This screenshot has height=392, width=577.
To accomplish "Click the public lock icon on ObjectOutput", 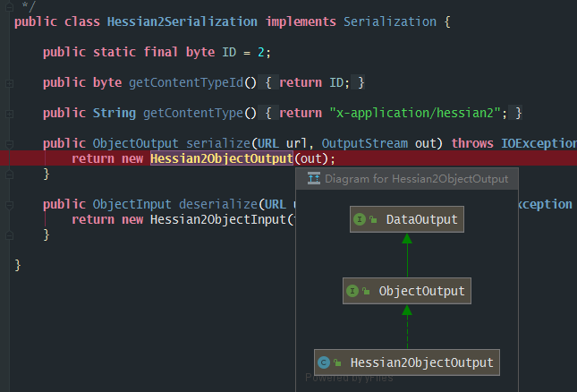I will point(366,291).
